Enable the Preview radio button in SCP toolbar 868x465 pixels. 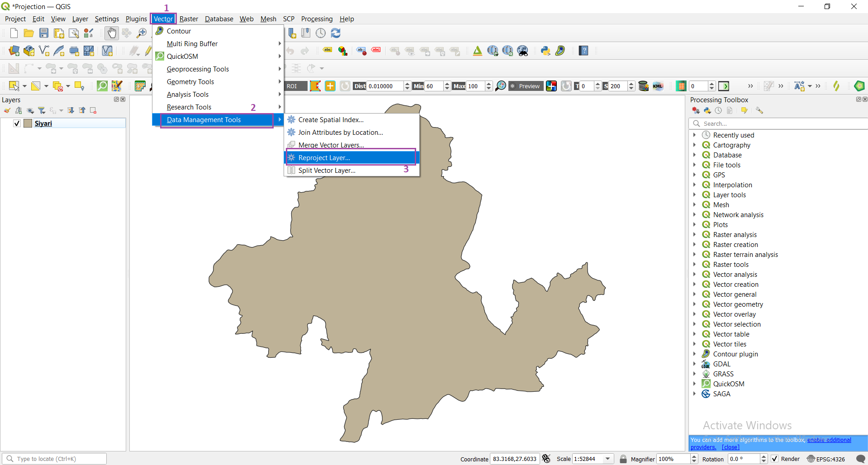tap(512, 86)
